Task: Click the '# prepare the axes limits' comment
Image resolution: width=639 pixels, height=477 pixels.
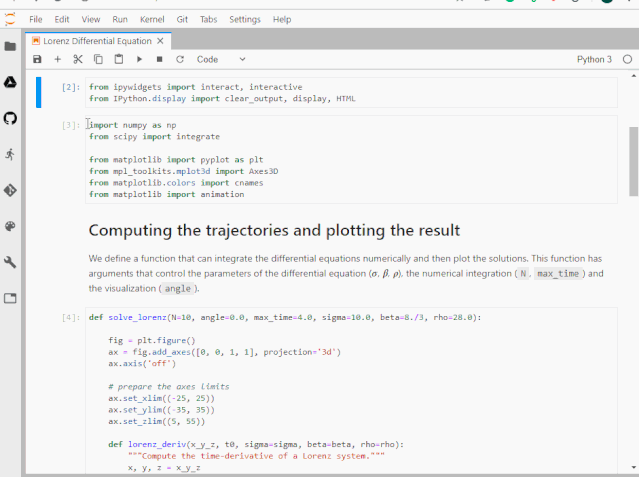Action: pyautogui.click(x=169, y=386)
